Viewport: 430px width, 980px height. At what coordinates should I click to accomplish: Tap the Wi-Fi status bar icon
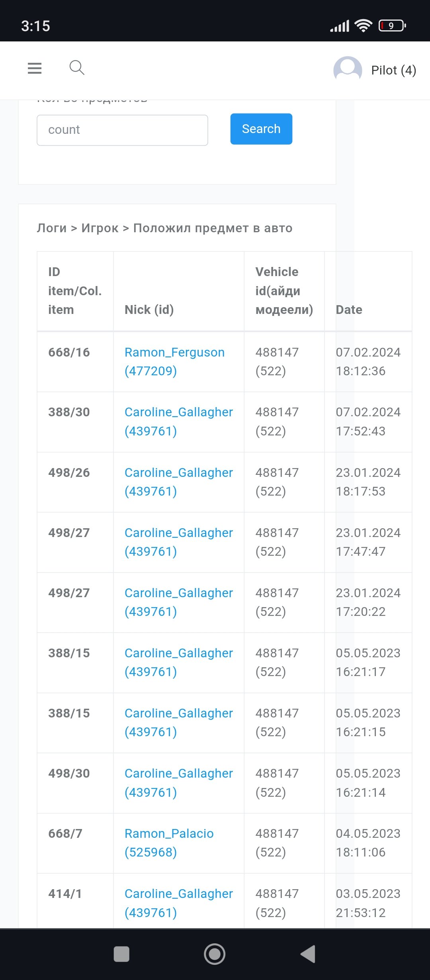363,26
